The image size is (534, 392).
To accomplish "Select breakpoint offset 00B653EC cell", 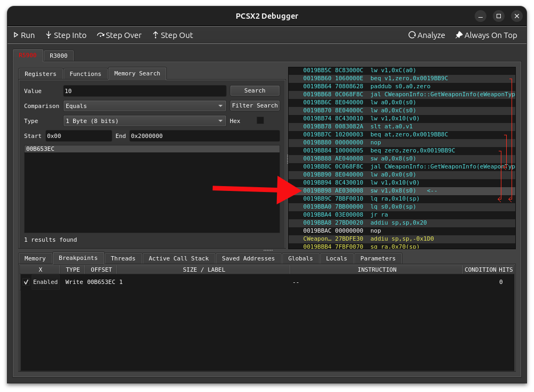I will point(101,282).
